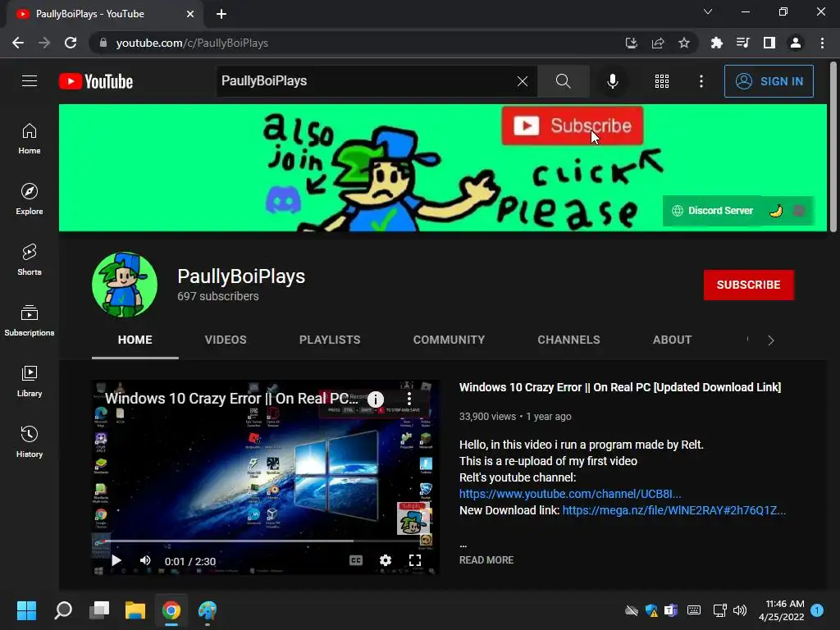Open YouTube settings three-dot menu
The height and width of the screenshot is (630, 840).
tap(701, 81)
